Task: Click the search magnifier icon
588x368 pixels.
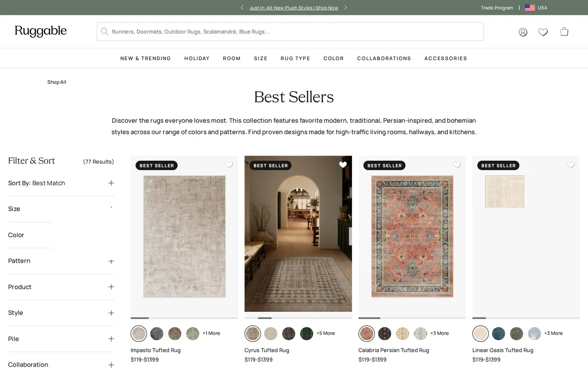Action: coord(104,31)
